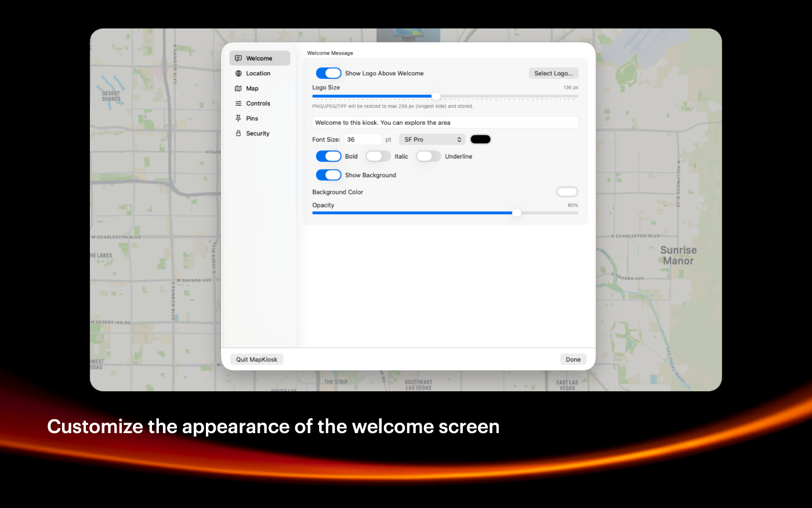
Task: Click the Quit MapKiosk button
Action: point(256,359)
